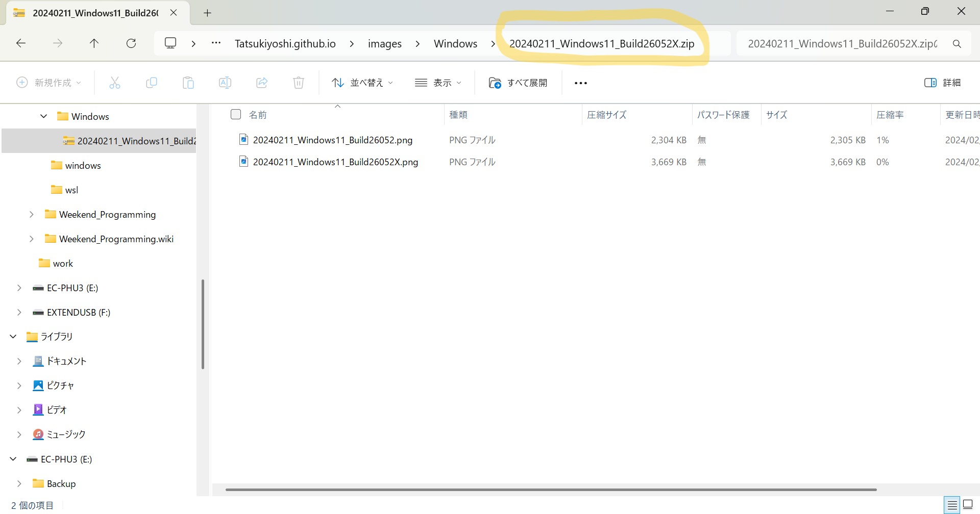Sort by 名前 column header
The image size is (980, 514).
(x=258, y=115)
